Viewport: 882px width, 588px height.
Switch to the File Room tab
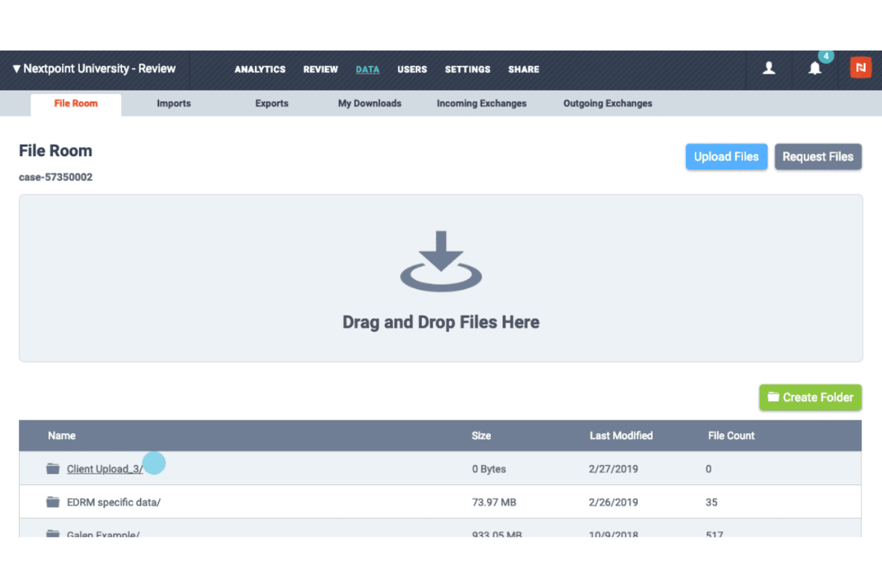click(x=76, y=104)
